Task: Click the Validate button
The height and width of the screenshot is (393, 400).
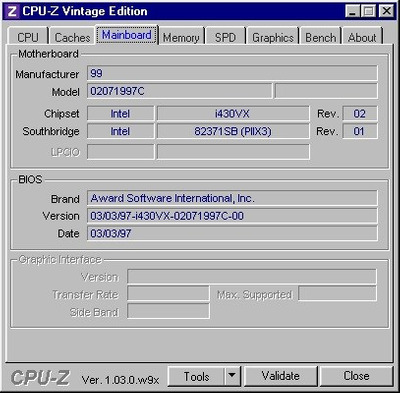Action: 281,377
